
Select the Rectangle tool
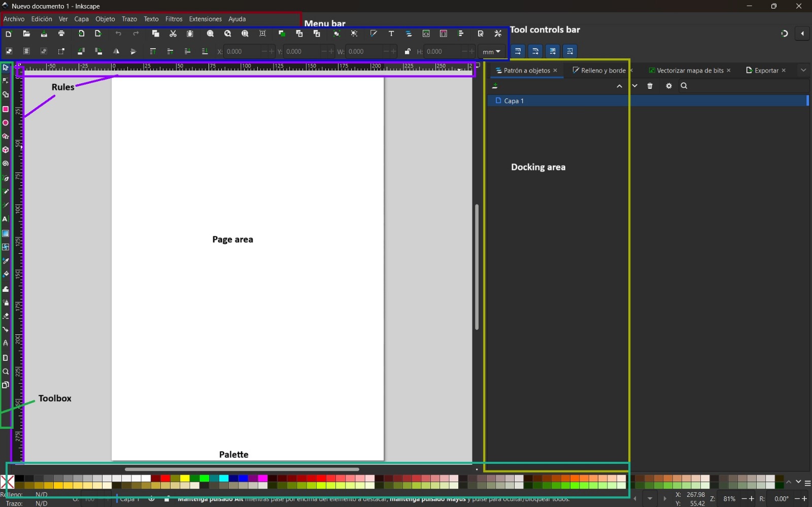[x=6, y=109]
